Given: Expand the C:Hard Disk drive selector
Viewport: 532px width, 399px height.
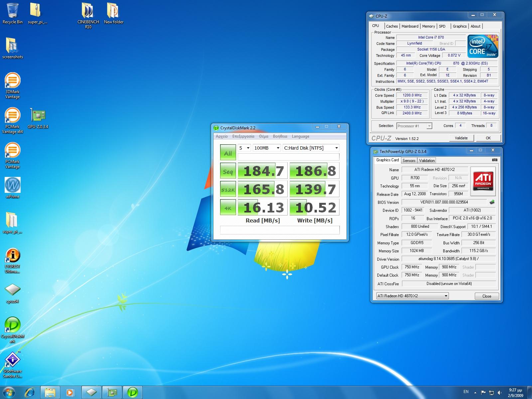Looking at the screenshot, I should click(311, 148).
